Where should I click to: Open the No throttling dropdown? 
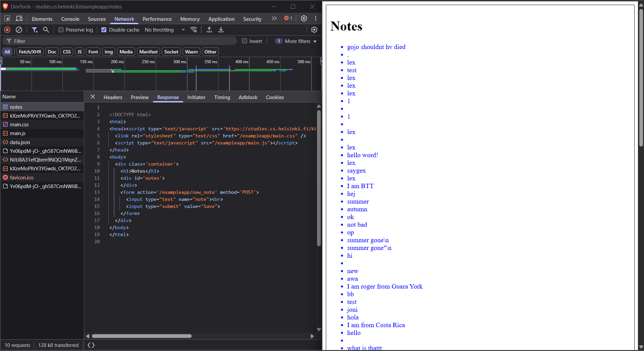pos(164,30)
